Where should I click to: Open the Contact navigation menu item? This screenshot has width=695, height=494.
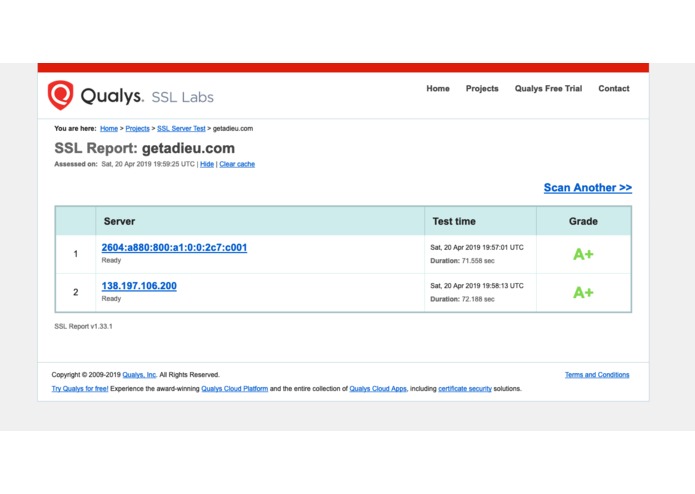[x=613, y=89]
